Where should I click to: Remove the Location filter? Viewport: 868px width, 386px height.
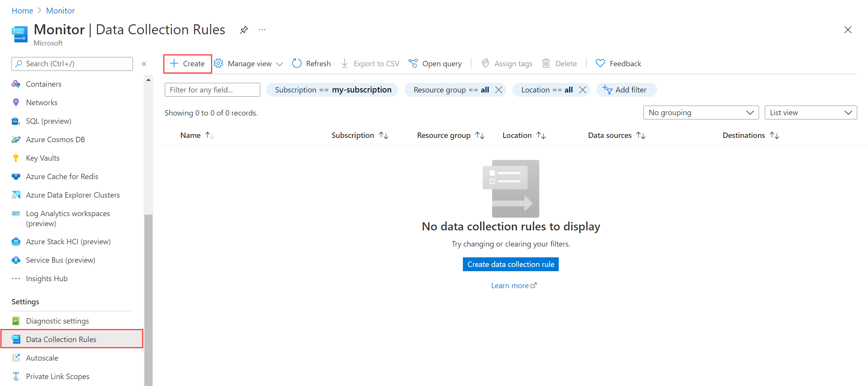click(x=583, y=90)
